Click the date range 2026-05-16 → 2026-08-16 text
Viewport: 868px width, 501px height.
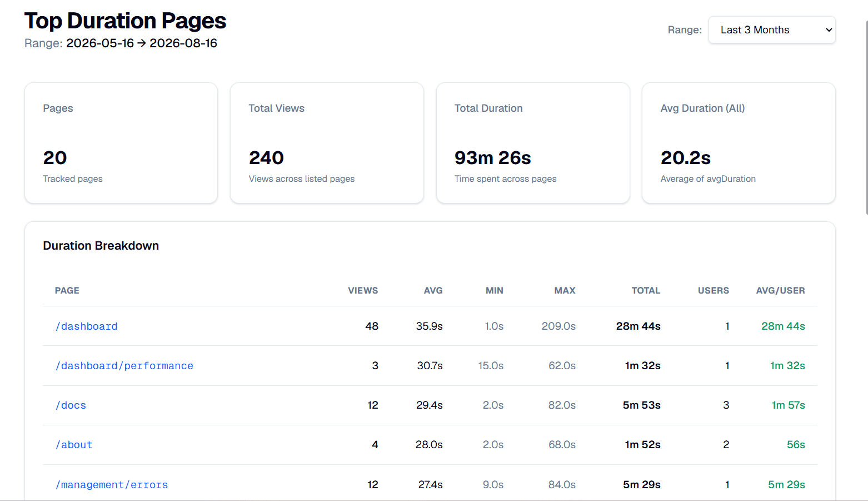point(142,43)
